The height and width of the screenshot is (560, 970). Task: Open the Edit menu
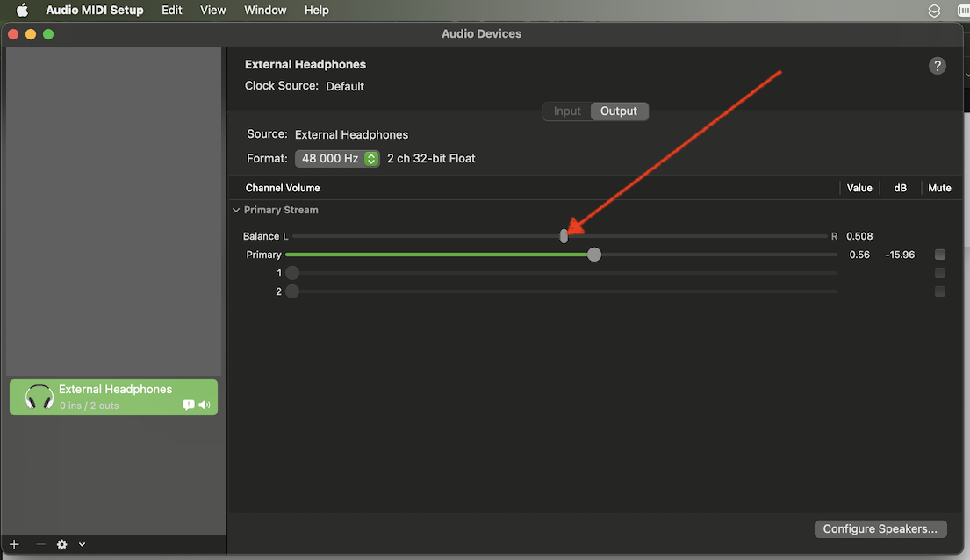pos(172,10)
